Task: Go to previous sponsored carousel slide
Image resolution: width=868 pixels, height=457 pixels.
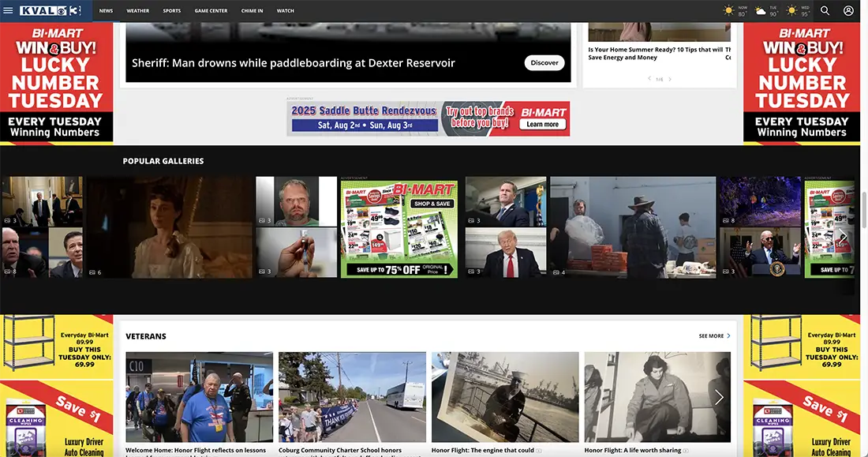Action: click(x=649, y=79)
